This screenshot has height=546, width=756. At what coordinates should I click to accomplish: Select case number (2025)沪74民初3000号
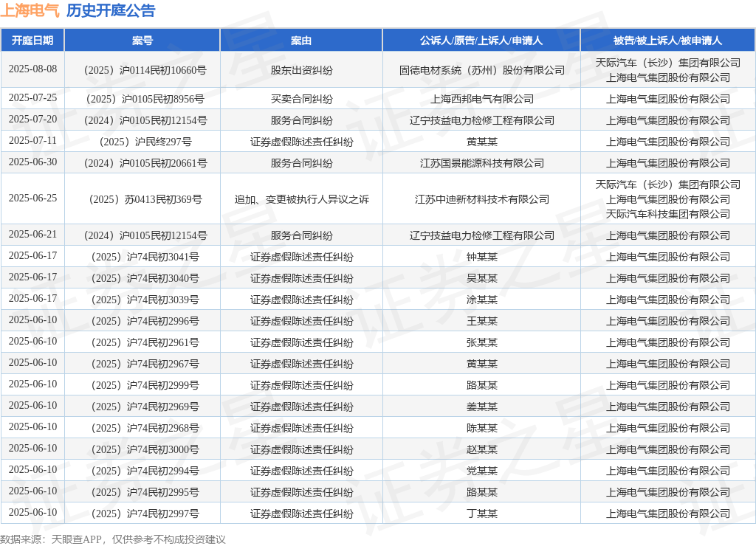pyautogui.click(x=145, y=449)
